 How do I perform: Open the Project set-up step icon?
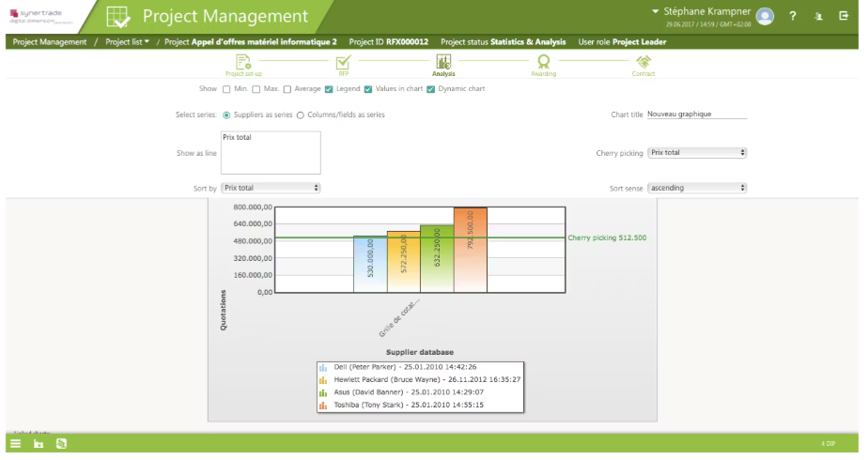coord(243,62)
